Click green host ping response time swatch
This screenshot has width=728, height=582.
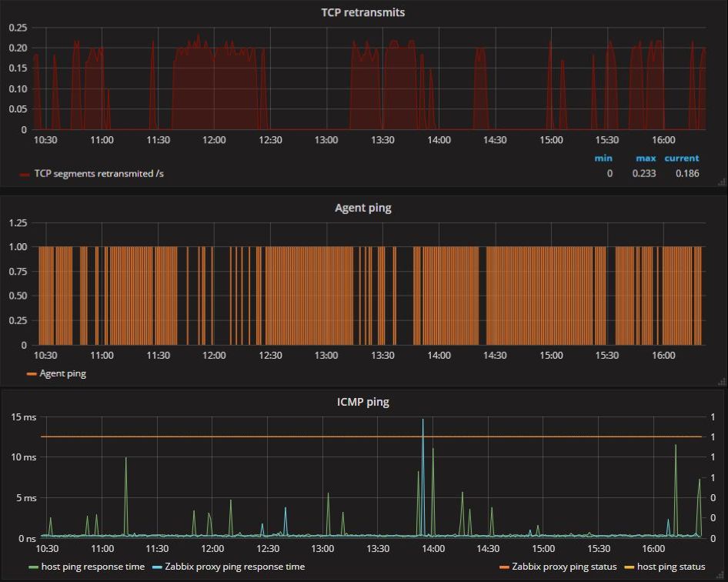[x=32, y=567]
